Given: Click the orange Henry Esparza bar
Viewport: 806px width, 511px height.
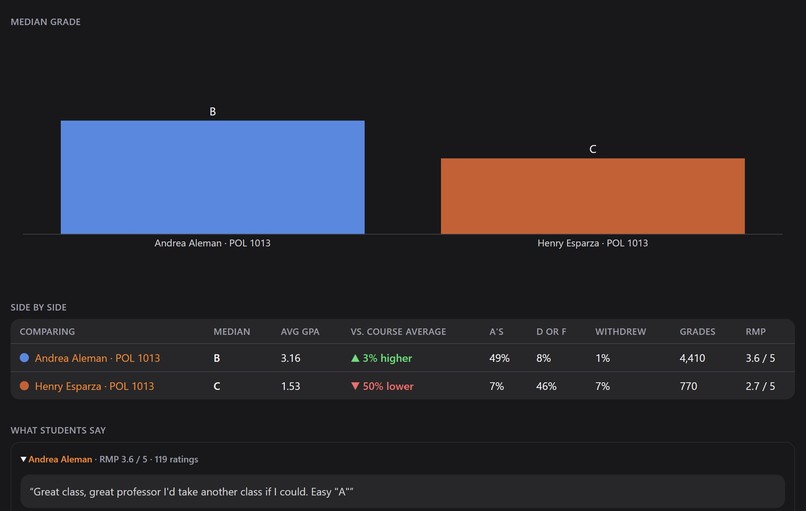Looking at the screenshot, I should click(593, 196).
